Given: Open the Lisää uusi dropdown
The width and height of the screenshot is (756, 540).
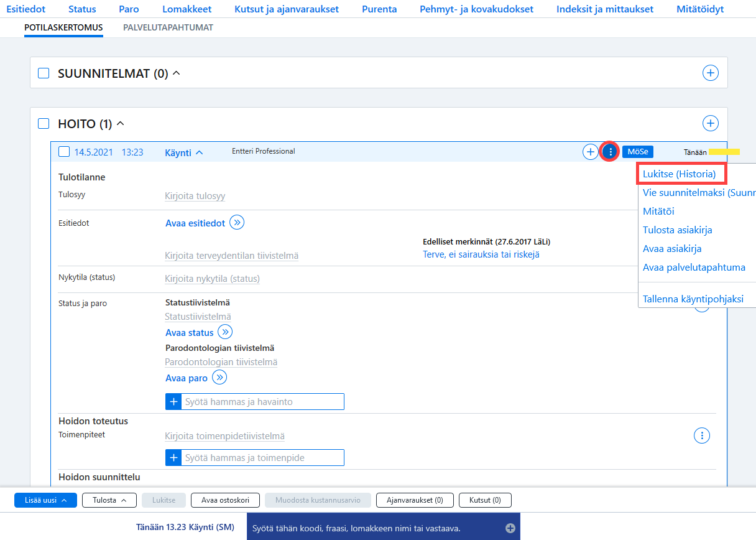Looking at the screenshot, I should (x=45, y=500).
